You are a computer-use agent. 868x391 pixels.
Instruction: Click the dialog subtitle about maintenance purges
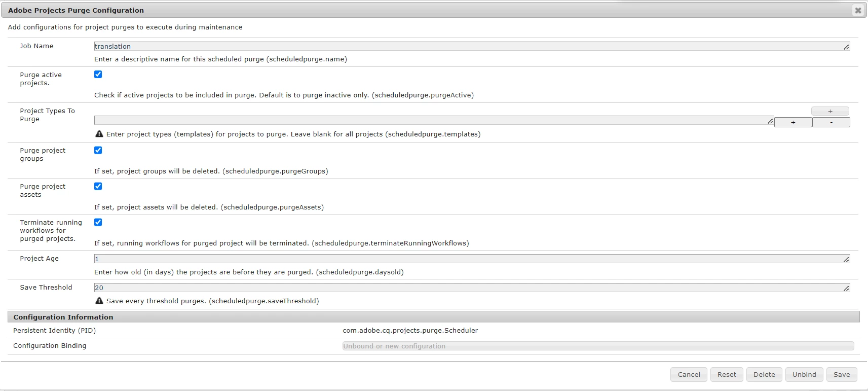(125, 27)
